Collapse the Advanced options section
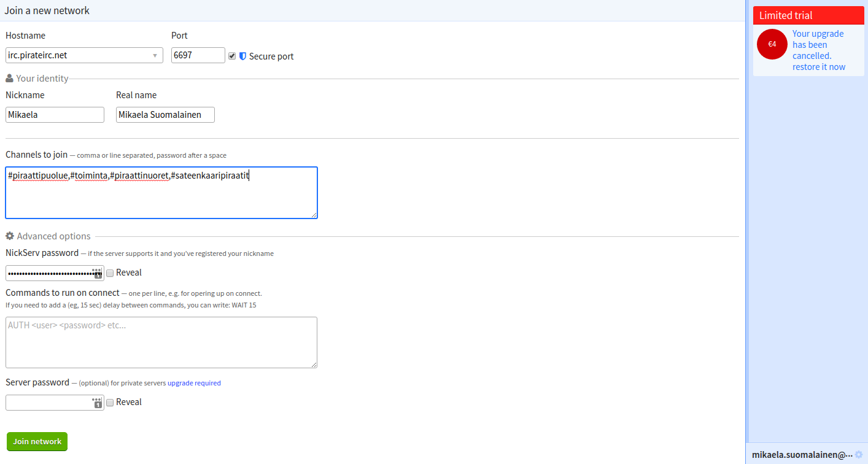 53,236
